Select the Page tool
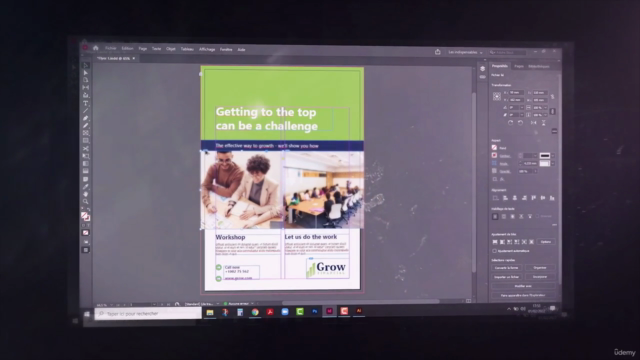The width and height of the screenshot is (640, 360). [x=86, y=80]
